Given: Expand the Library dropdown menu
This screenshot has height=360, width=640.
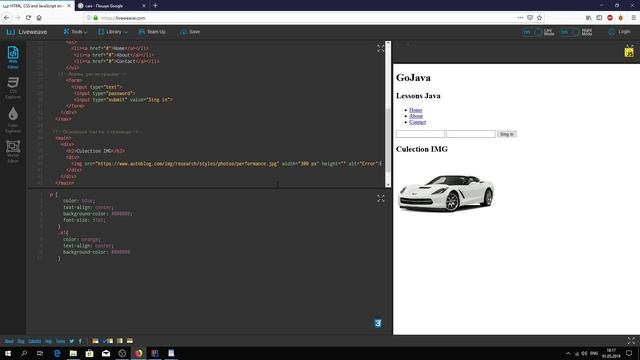Looking at the screenshot, I should (113, 32).
